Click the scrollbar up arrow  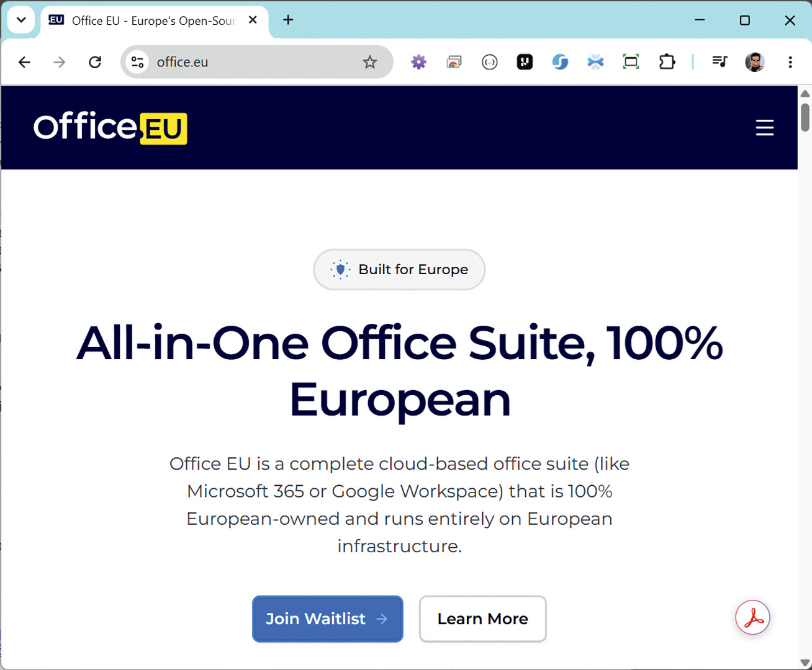pyautogui.click(x=805, y=94)
